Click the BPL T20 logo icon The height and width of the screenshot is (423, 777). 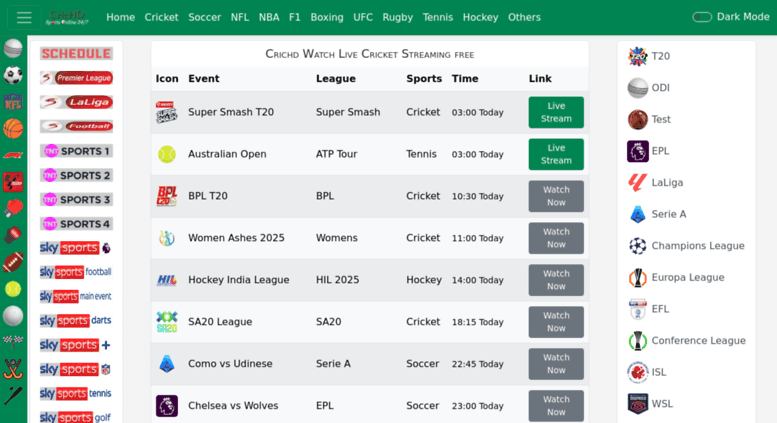tap(166, 196)
